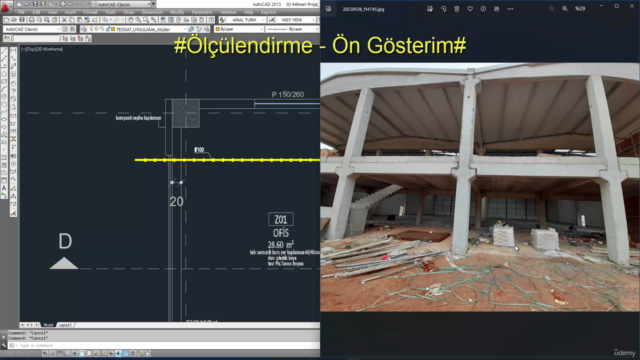Open the Draw menu
This screenshot has height=360, width=640.
[129, 12]
